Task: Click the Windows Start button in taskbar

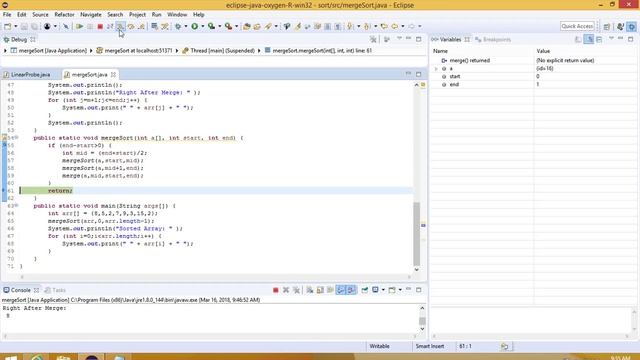Action: click(x=11, y=358)
